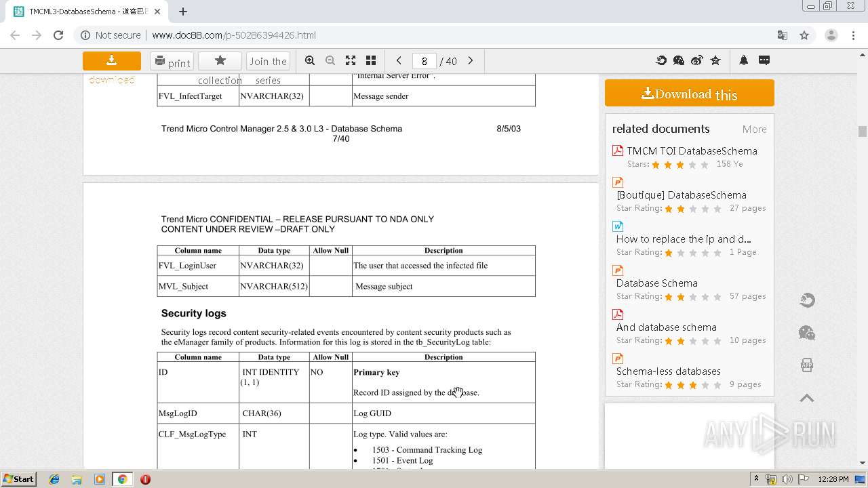Print the document using the print button

click(x=172, y=62)
